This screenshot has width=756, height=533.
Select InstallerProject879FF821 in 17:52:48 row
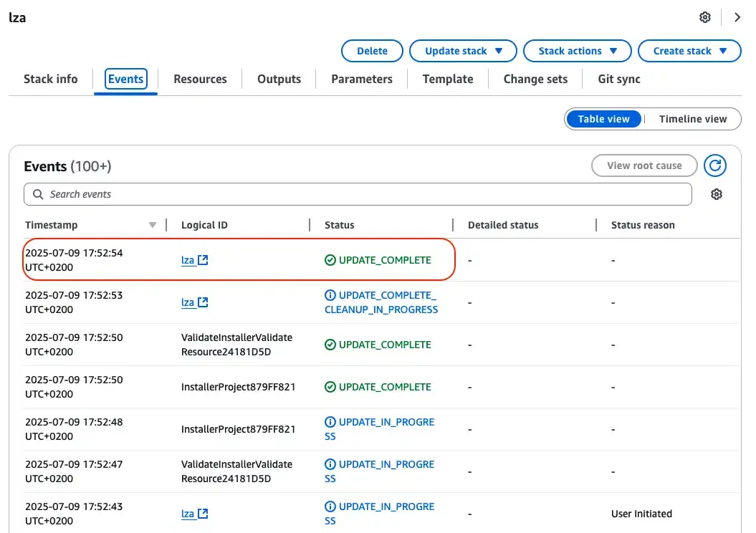click(238, 429)
